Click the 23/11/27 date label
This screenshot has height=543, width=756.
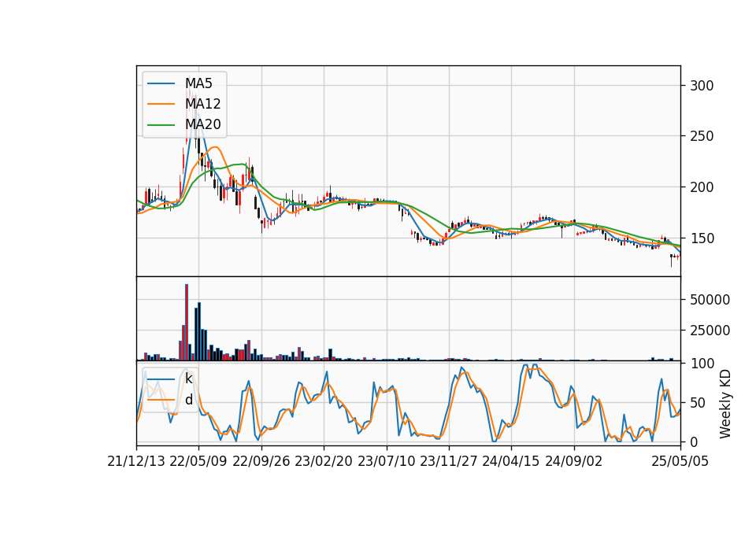point(448,461)
